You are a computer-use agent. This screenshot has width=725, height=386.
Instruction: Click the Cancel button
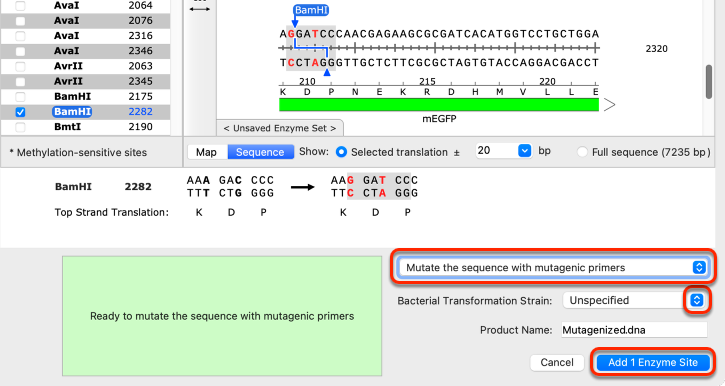pos(557,362)
